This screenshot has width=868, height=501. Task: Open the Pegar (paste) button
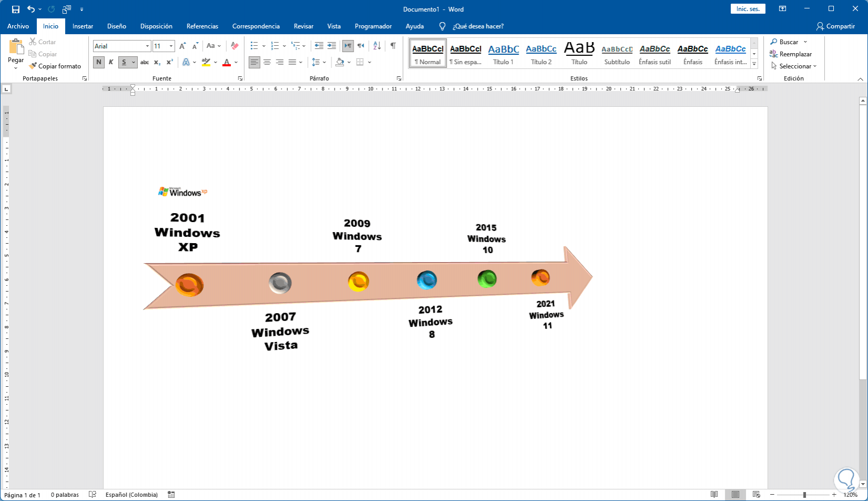[x=16, y=54]
